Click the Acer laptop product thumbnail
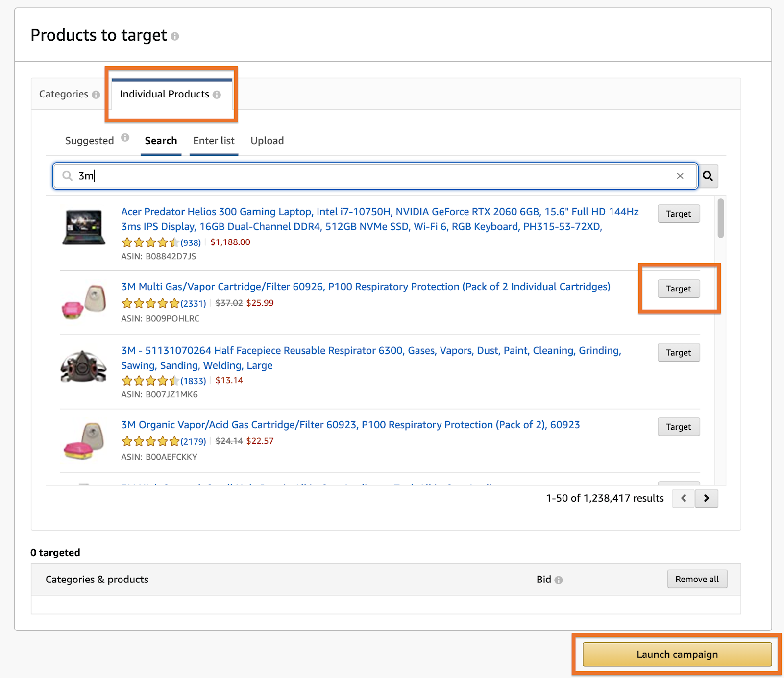This screenshot has width=784, height=678. pyautogui.click(x=84, y=228)
